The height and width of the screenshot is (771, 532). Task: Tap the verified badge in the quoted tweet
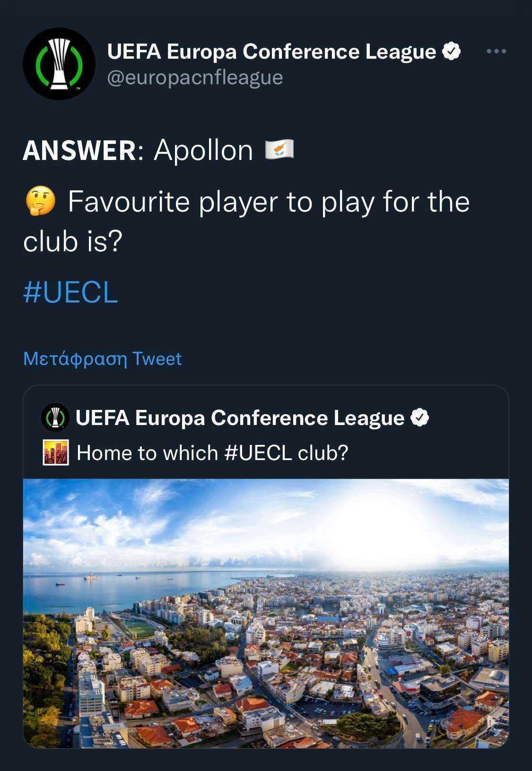coord(419,417)
